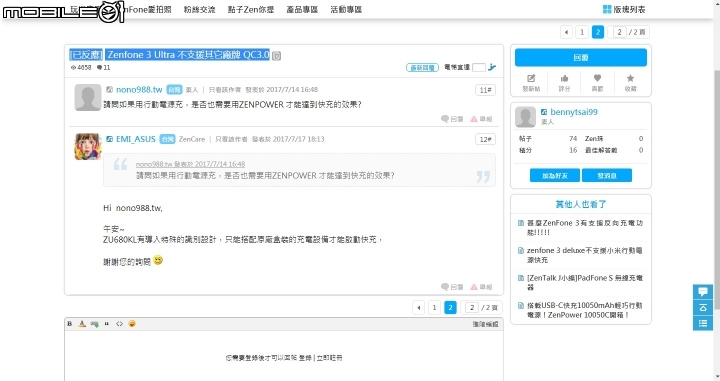Open bennytsai99's profile link
720x381 pixels.
(x=574, y=112)
